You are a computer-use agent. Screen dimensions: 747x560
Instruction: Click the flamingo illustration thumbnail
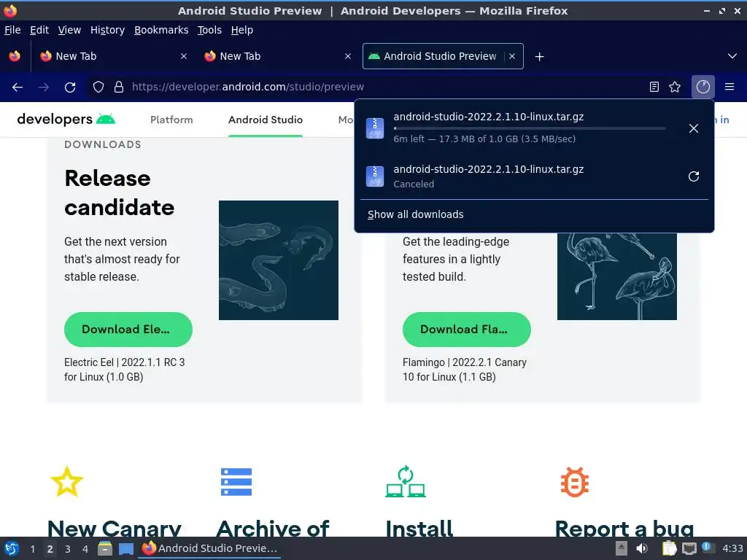[x=617, y=276]
